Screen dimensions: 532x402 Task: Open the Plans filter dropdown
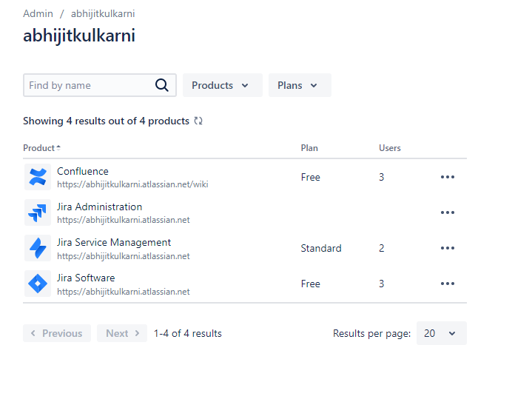300,85
